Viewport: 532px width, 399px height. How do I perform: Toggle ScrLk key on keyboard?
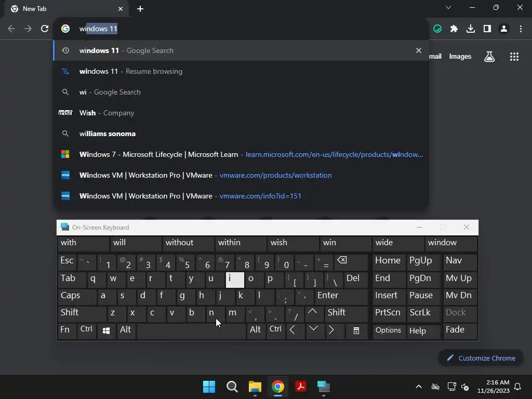pyautogui.click(x=423, y=313)
